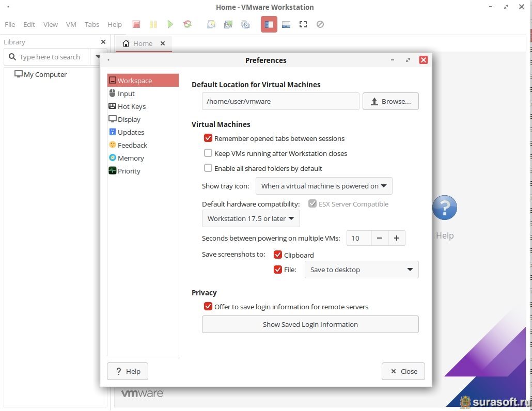Screen dimensions: 532x411
Task: Click the red power off toolbar icon
Action: tap(136, 24)
